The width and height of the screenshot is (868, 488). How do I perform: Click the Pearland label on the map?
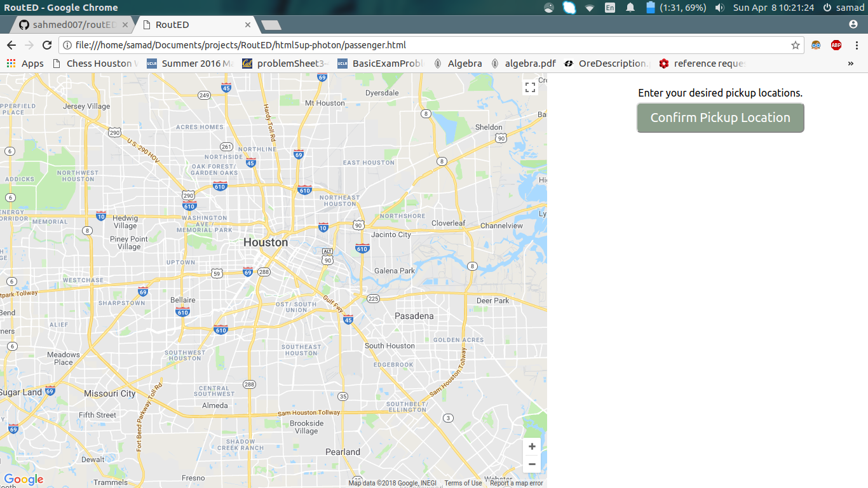(x=342, y=452)
